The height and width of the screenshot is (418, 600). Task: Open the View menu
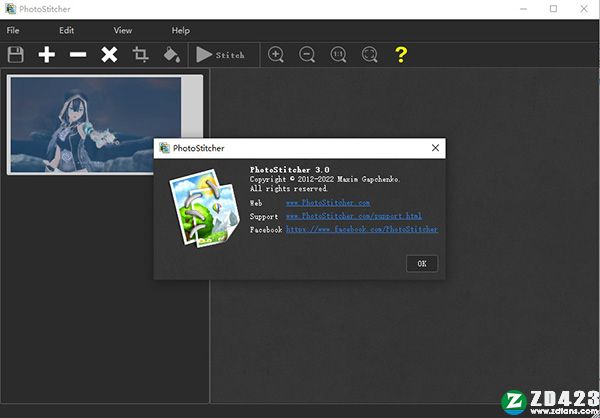(123, 31)
